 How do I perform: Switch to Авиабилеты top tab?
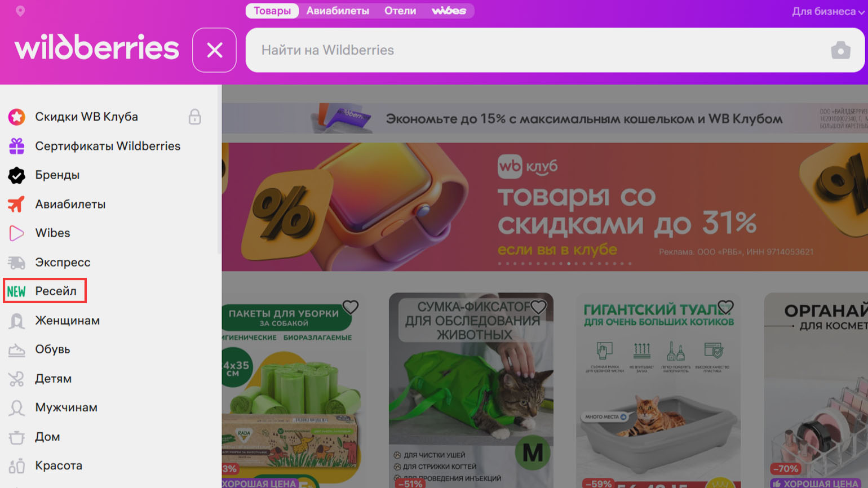(338, 11)
